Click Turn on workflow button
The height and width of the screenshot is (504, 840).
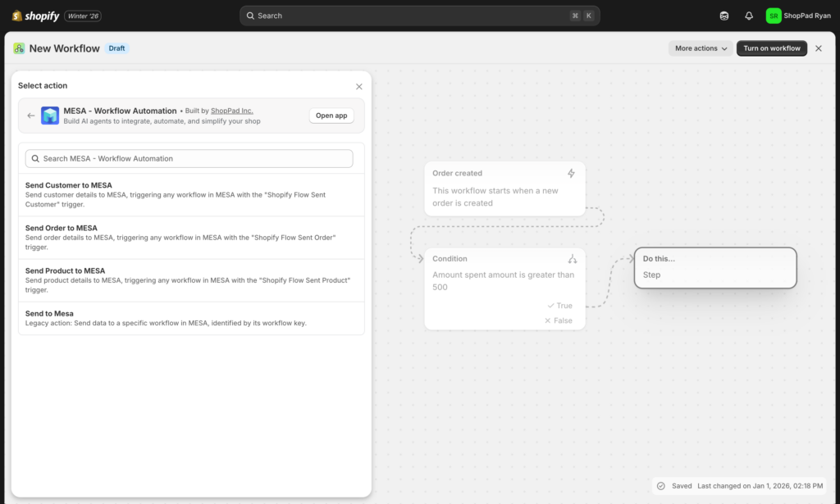(771, 48)
